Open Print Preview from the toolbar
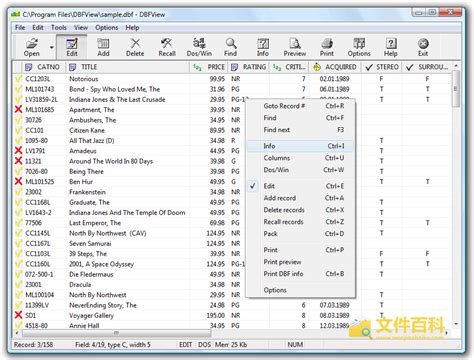474x360 pixels. tap(295, 47)
